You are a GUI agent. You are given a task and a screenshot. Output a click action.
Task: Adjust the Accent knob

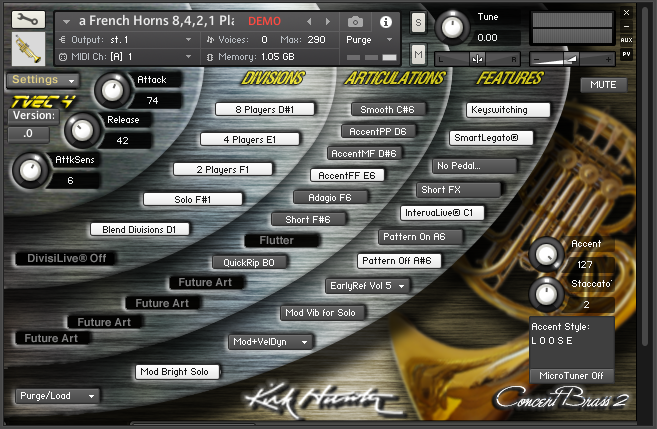pos(546,254)
